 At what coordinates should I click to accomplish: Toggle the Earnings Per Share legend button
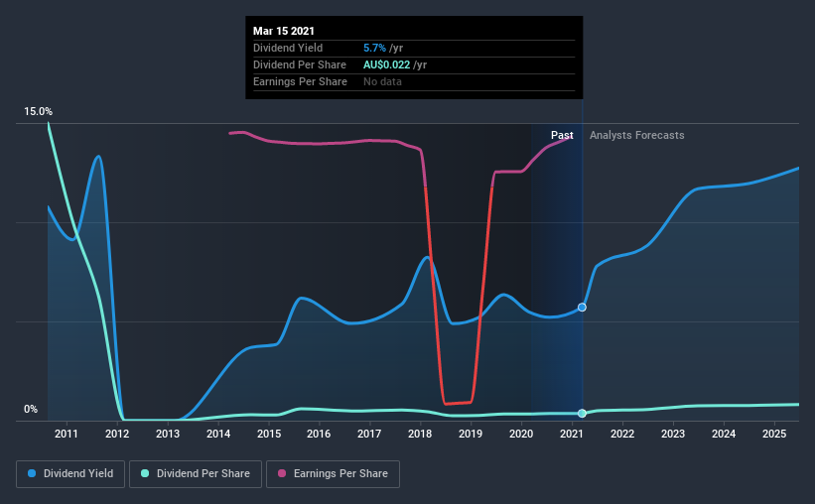(x=333, y=474)
